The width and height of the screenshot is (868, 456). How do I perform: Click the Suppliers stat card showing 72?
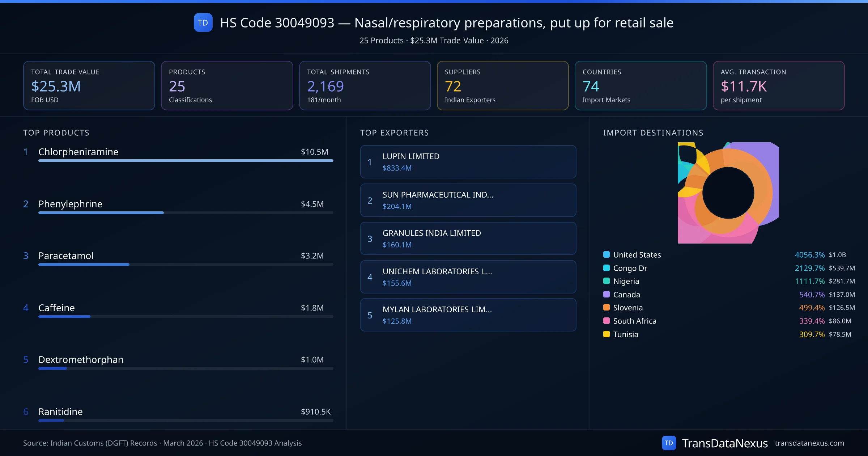(x=502, y=85)
